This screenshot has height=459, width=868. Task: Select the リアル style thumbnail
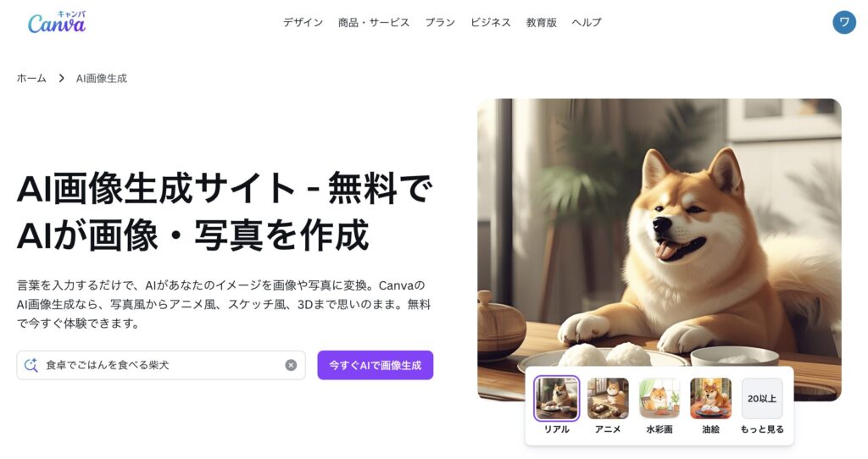(556, 398)
